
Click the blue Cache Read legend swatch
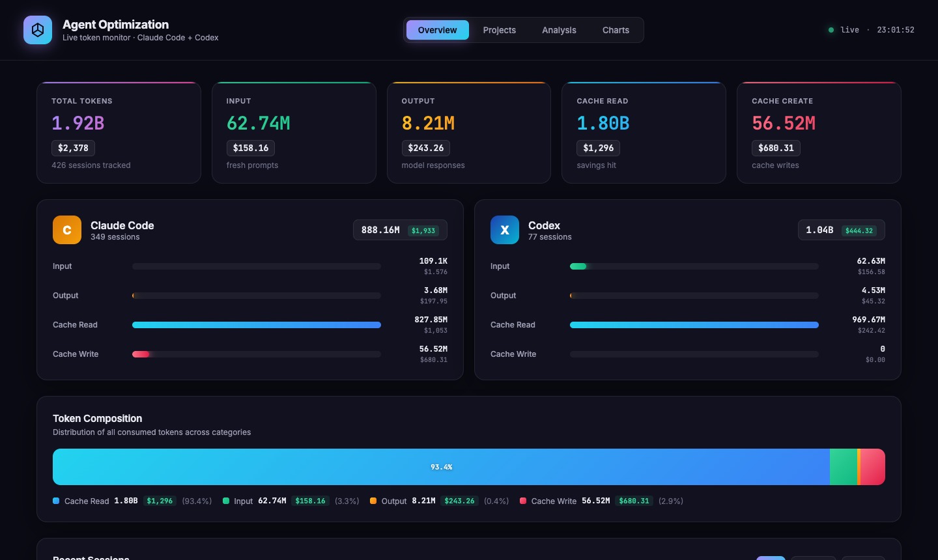point(56,501)
